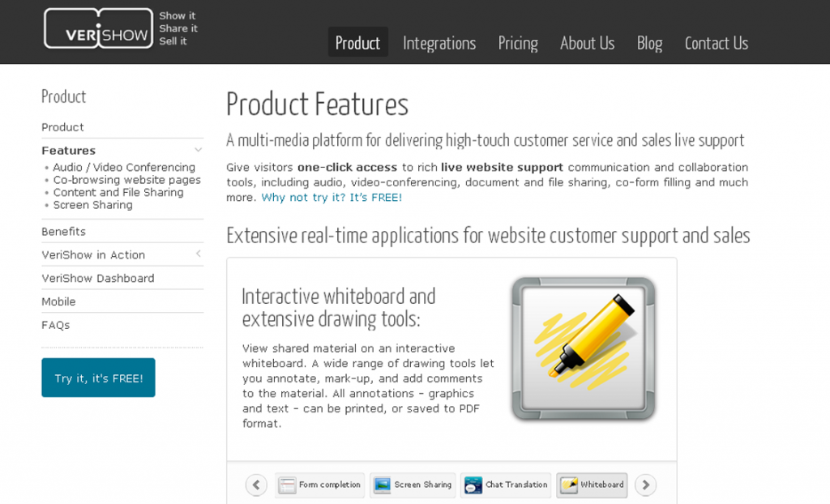Click the Show it Share it Sell it tagline
This screenshot has height=504, width=830.
(178, 28)
